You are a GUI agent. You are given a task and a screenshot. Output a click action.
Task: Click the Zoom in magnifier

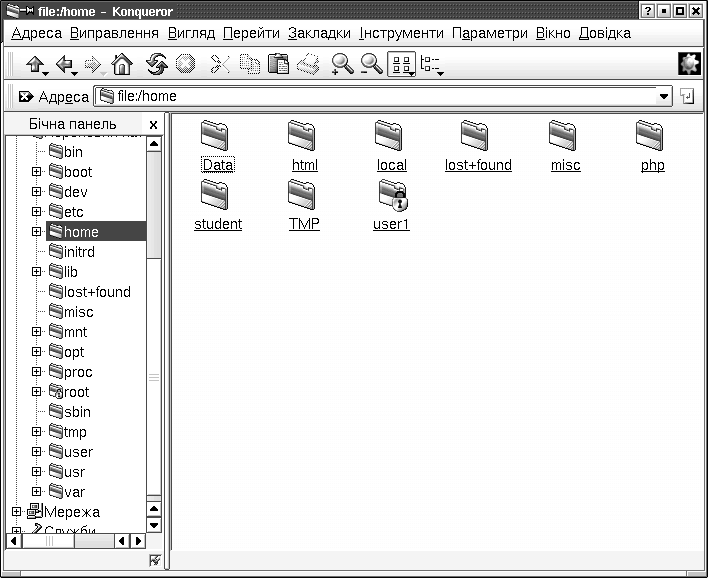pyautogui.click(x=342, y=65)
